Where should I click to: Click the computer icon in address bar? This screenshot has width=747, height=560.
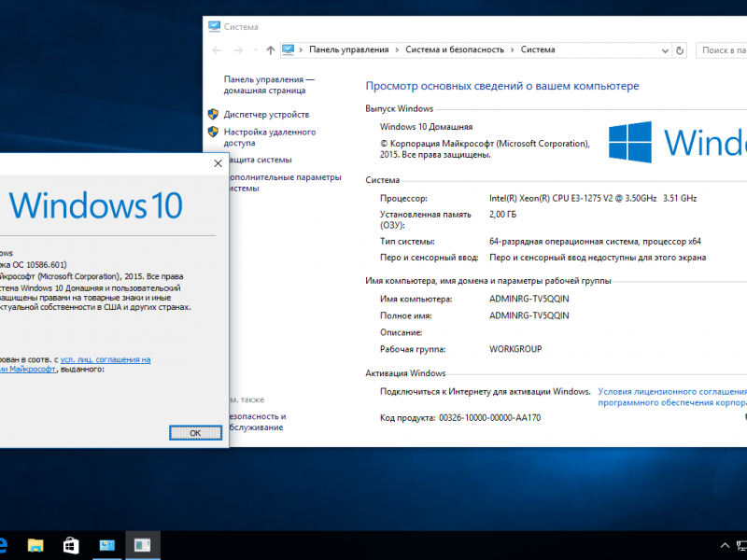(289, 49)
